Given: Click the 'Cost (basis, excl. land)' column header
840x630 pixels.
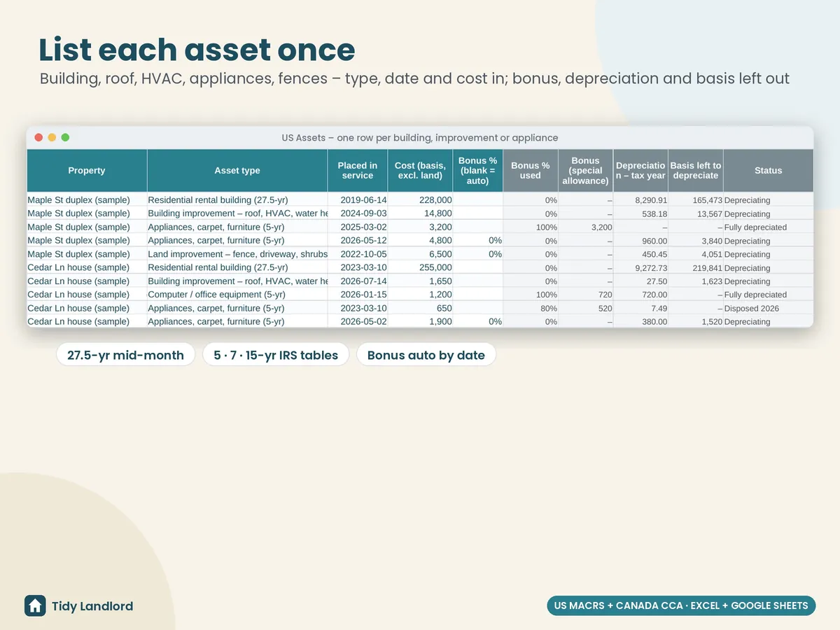Looking at the screenshot, I should tap(420, 171).
